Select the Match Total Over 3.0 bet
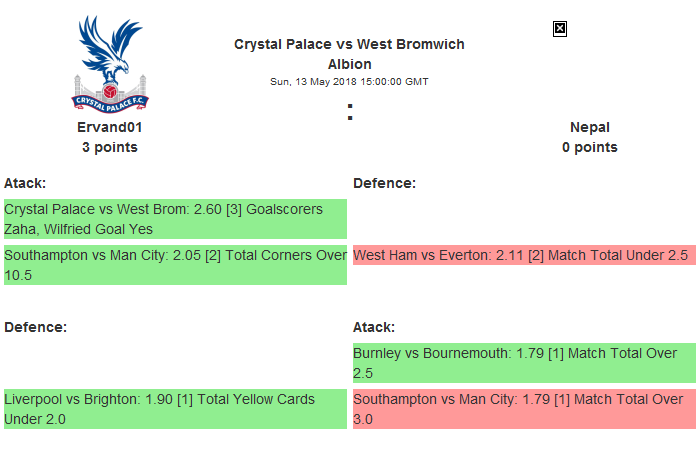Viewport: 700px width, 460px height. (x=524, y=409)
